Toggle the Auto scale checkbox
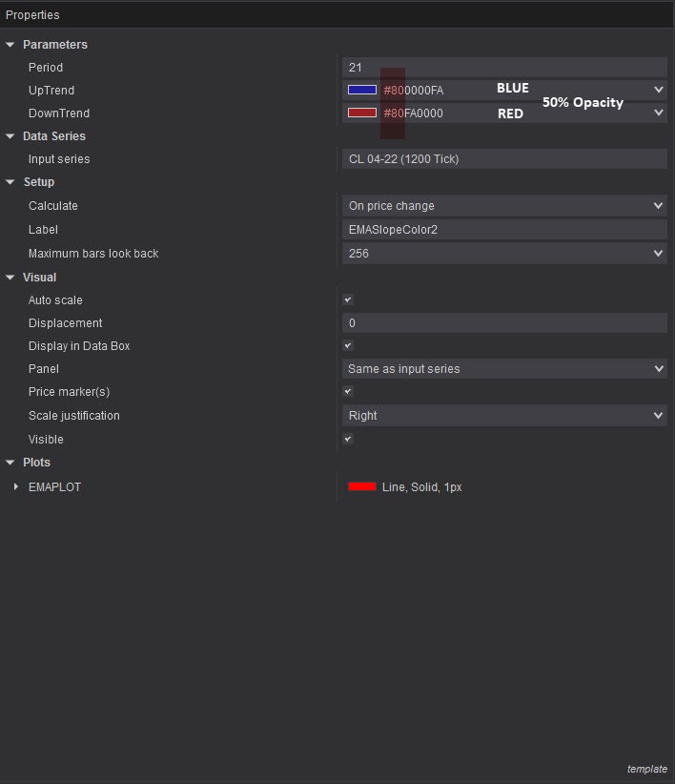Image resolution: width=675 pixels, height=784 pixels. point(348,300)
